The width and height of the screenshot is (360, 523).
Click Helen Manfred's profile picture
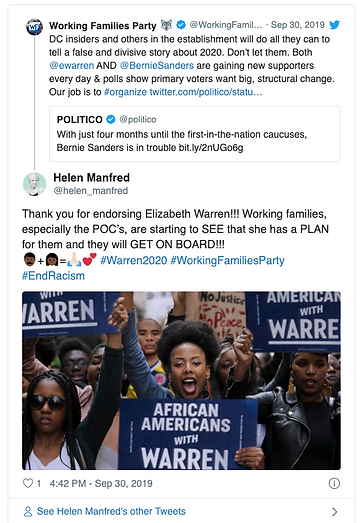(34, 184)
